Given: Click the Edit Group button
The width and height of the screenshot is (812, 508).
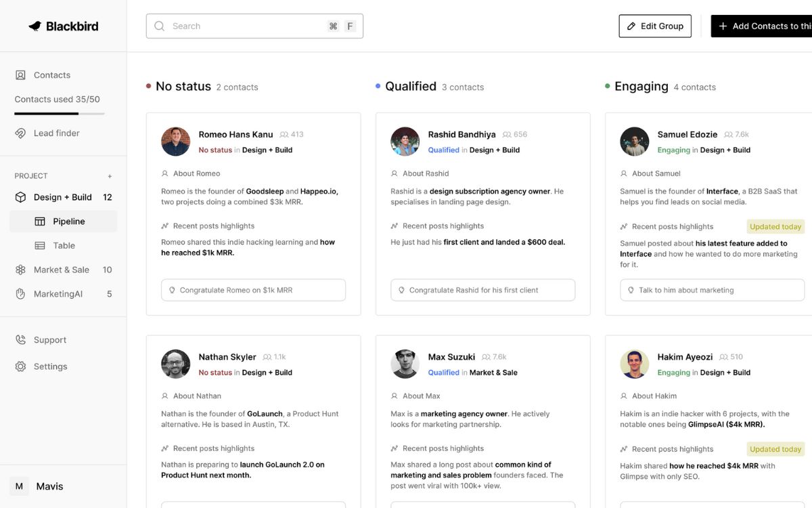Looking at the screenshot, I should (x=654, y=26).
